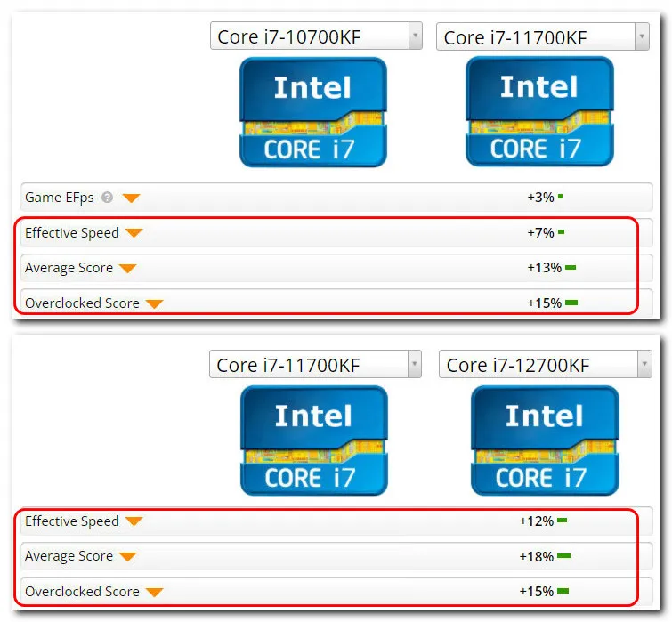Click the orange arrow in the +7% Effective Speed row

click(x=134, y=233)
